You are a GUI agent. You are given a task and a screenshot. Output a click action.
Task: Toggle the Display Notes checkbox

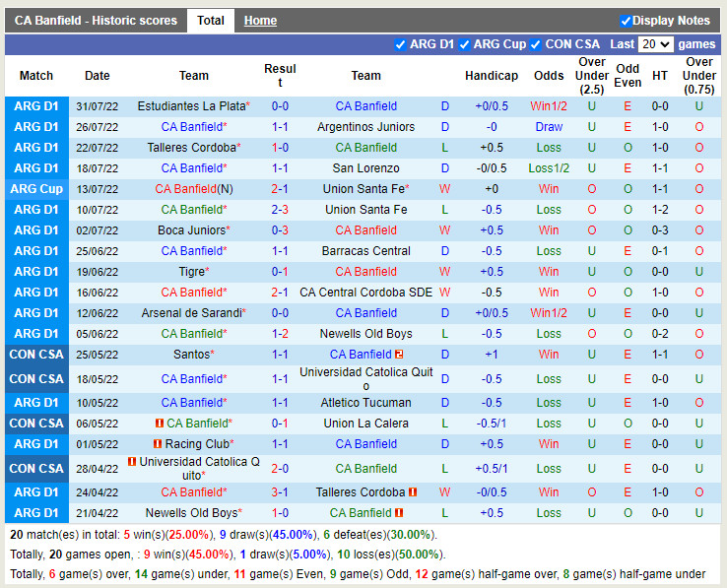(x=626, y=21)
